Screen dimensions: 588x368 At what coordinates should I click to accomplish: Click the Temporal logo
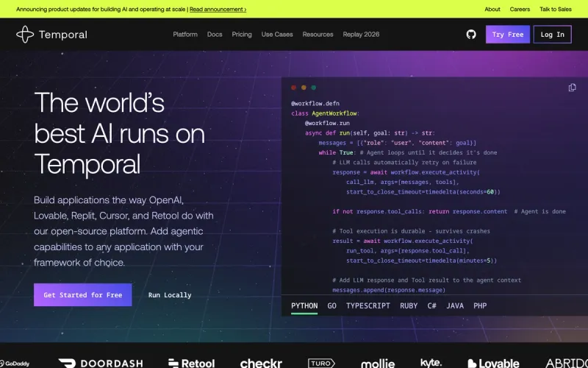51,35
